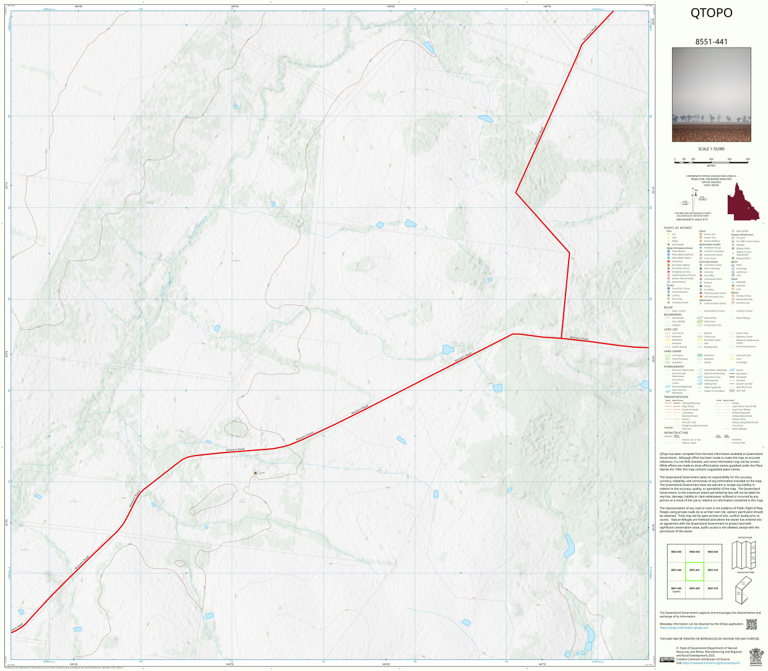768x671 pixels.
Task: Click the HYDROGRAPHY legend heading
Action: coord(674,366)
